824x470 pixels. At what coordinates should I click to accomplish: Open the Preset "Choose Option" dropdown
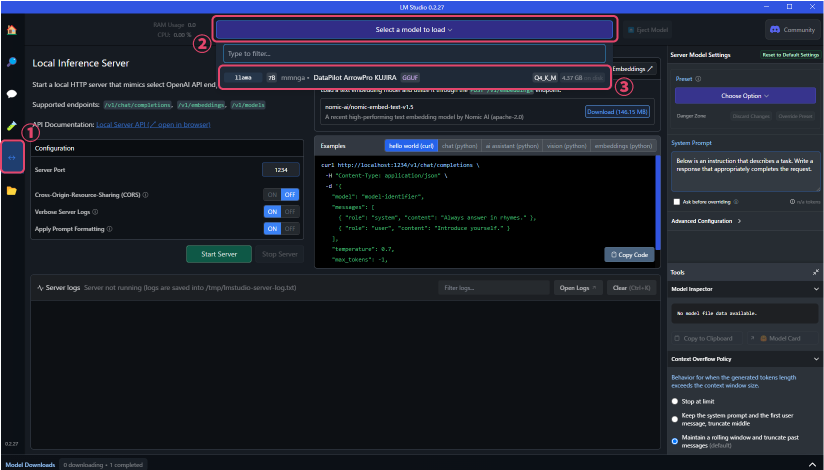tap(744, 97)
